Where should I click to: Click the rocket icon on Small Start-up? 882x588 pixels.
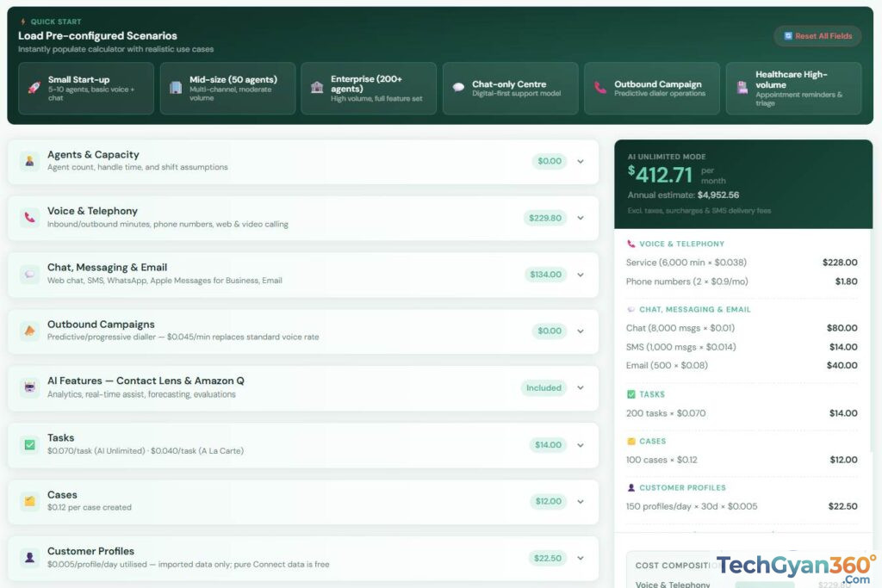(x=34, y=88)
